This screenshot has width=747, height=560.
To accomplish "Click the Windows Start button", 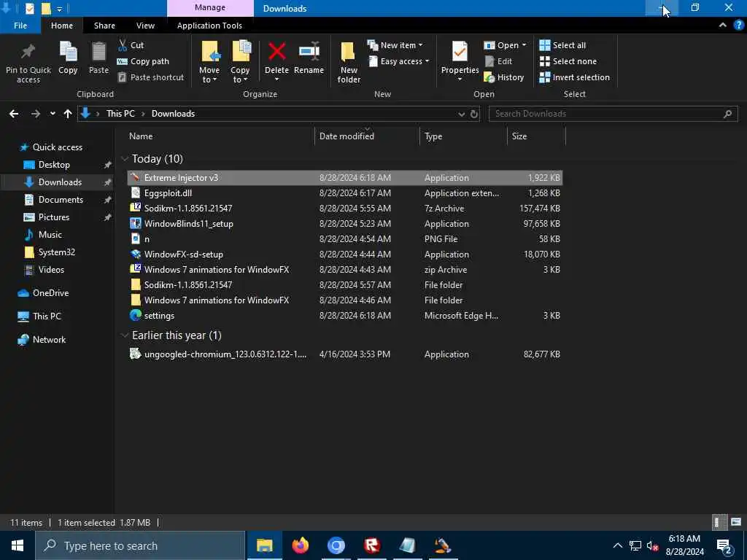I will click(18, 545).
